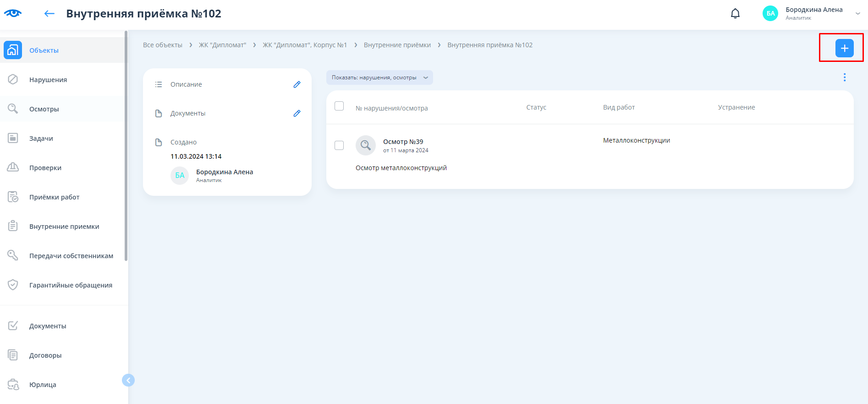Check the box for Осмотр №39 row

click(339, 145)
